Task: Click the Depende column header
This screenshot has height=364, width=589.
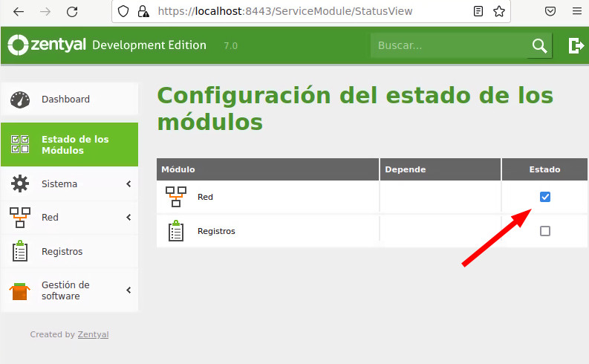Action: pos(440,169)
